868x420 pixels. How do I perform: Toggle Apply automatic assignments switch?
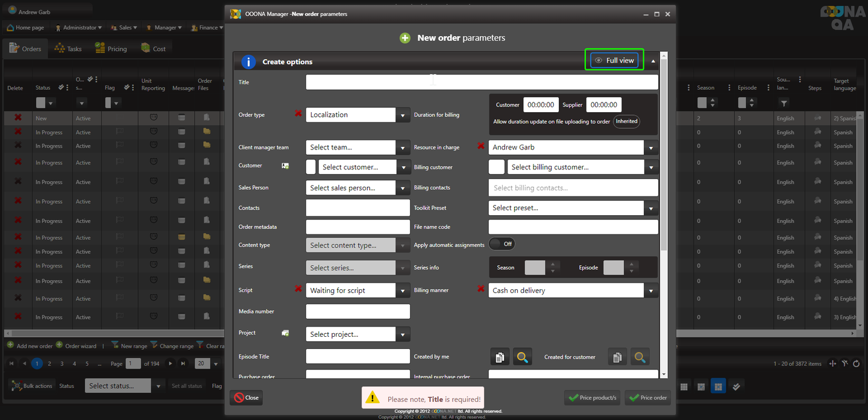click(x=502, y=244)
